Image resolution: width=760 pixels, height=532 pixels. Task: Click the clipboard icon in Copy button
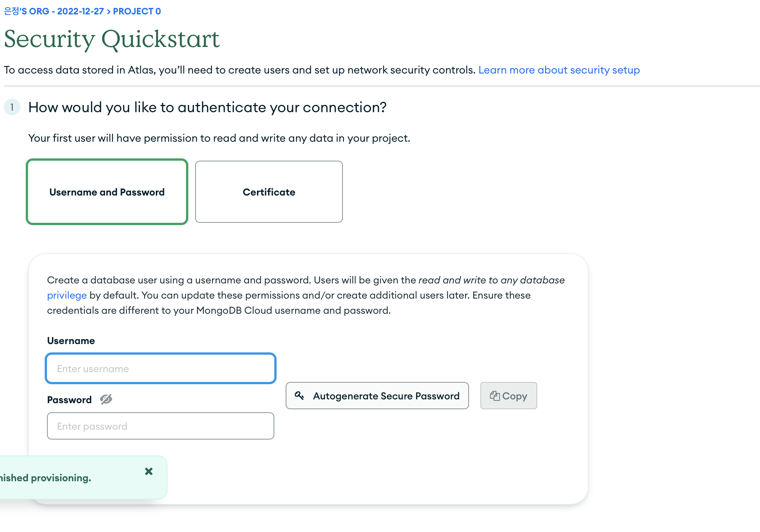(x=495, y=396)
